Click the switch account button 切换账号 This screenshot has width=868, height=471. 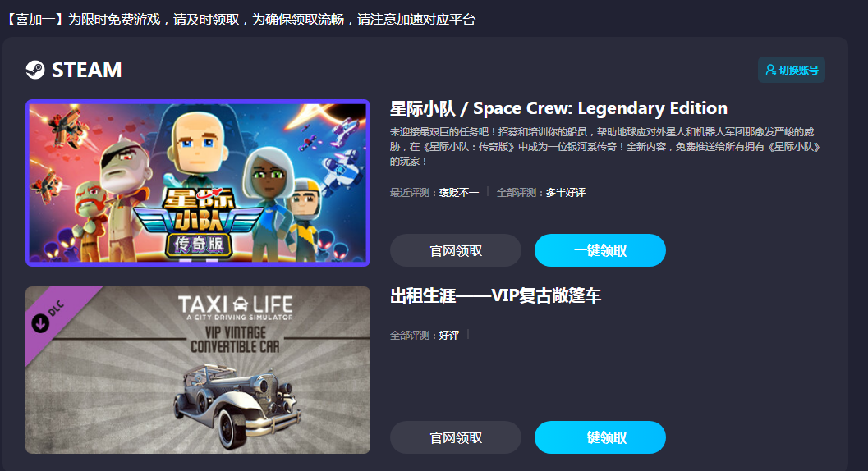tap(791, 70)
